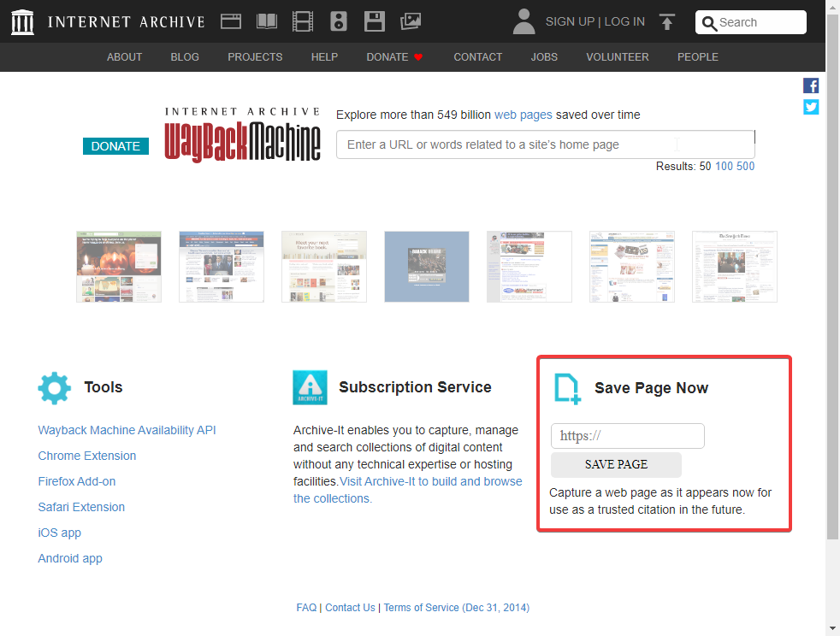Click the Web archive screens icon
840x636 pixels.
pyautogui.click(x=230, y=21)
